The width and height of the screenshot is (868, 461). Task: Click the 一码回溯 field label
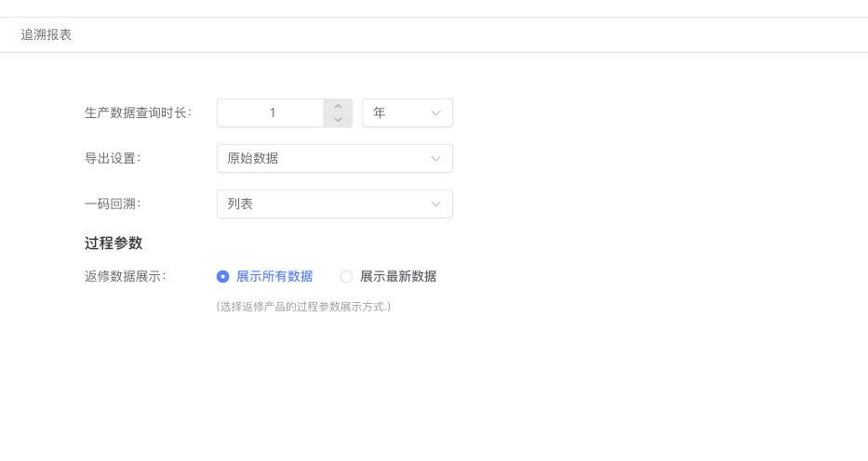tap(113, 204)
